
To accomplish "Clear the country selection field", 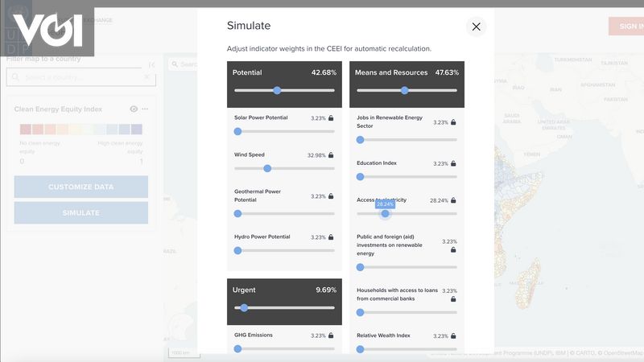I will point(147,77).
